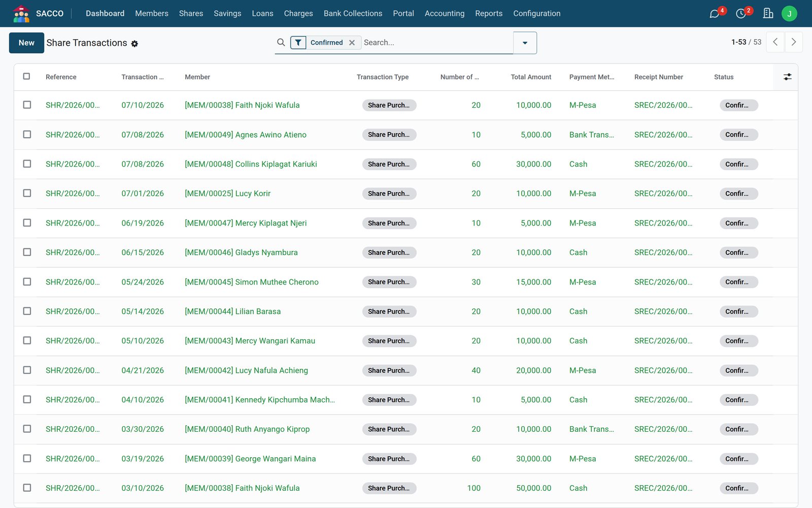Click Bank Trans payment in Agnes Awino row
Image resolution: width=812 pixels, height=508 pixels.
[591, 135]
